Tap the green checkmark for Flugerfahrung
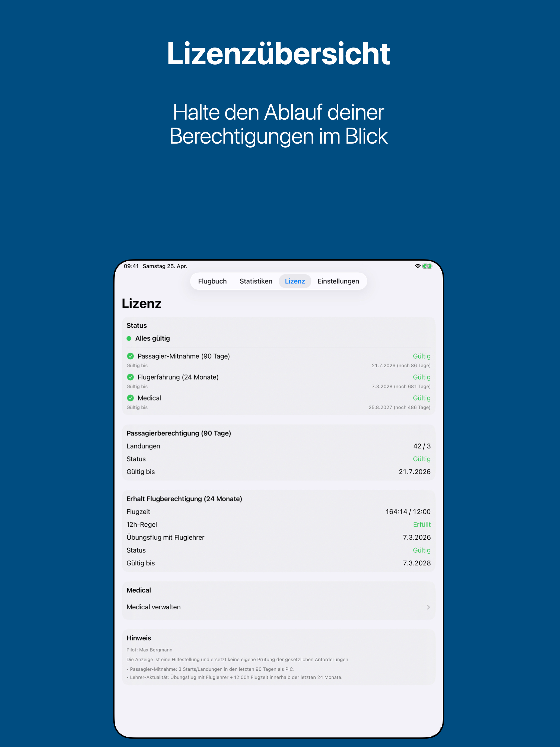 point(130,377)
